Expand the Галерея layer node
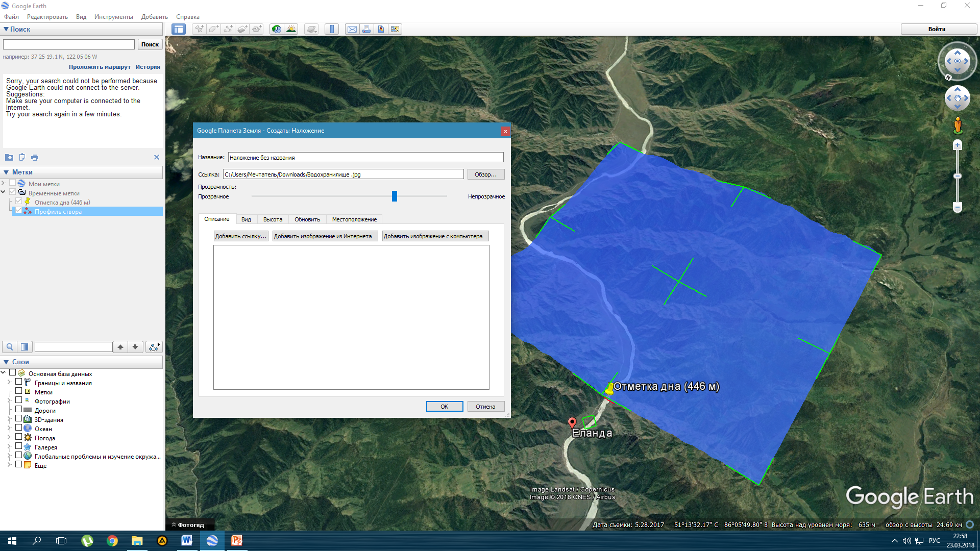Viewport: 980px width, 551px height. pyautogui.click(x=9, y=447)
